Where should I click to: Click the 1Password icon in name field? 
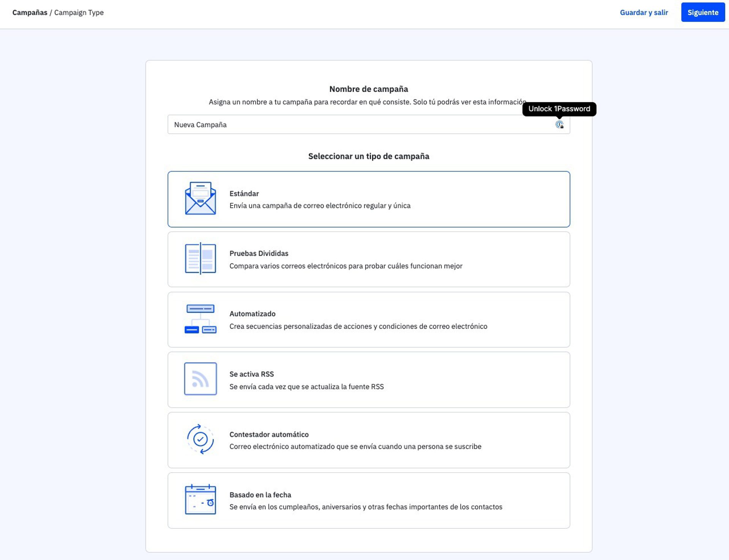coord(559,125)
